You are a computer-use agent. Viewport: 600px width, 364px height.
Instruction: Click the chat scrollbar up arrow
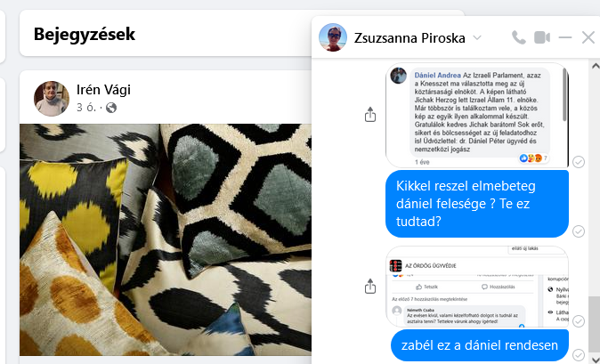pos(596,65)
